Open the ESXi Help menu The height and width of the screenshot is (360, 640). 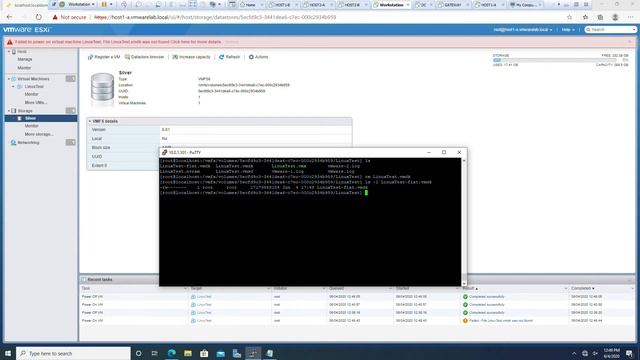pyautogui.click(x=568, y=30)
